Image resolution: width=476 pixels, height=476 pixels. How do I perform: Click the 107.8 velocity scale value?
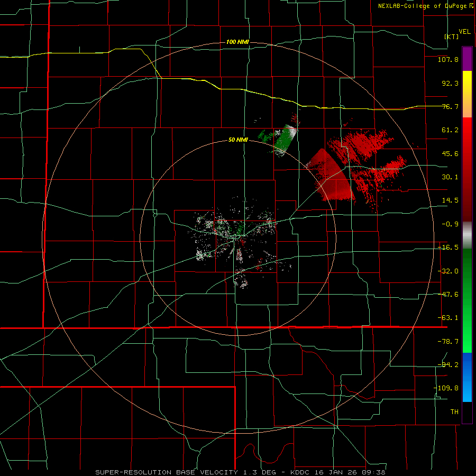tap(448, 59)
